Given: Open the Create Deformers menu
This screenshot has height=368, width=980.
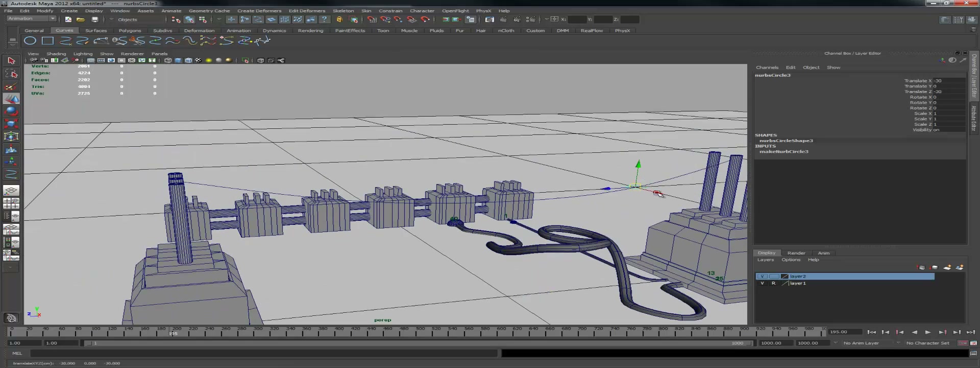Looking at the screenshot, I should coord(259,11).
